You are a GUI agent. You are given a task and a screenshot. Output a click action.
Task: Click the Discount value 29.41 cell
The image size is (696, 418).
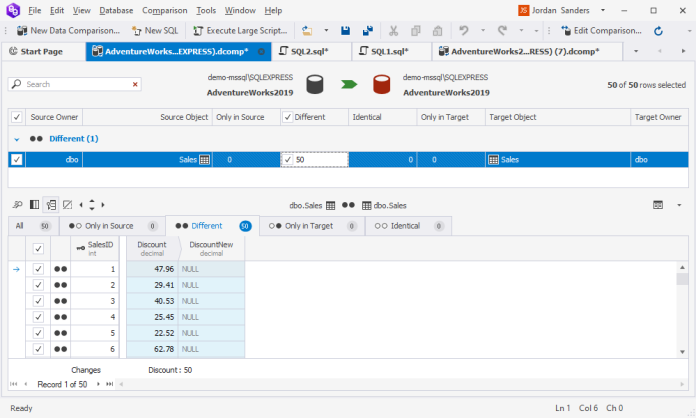point(152,285)
